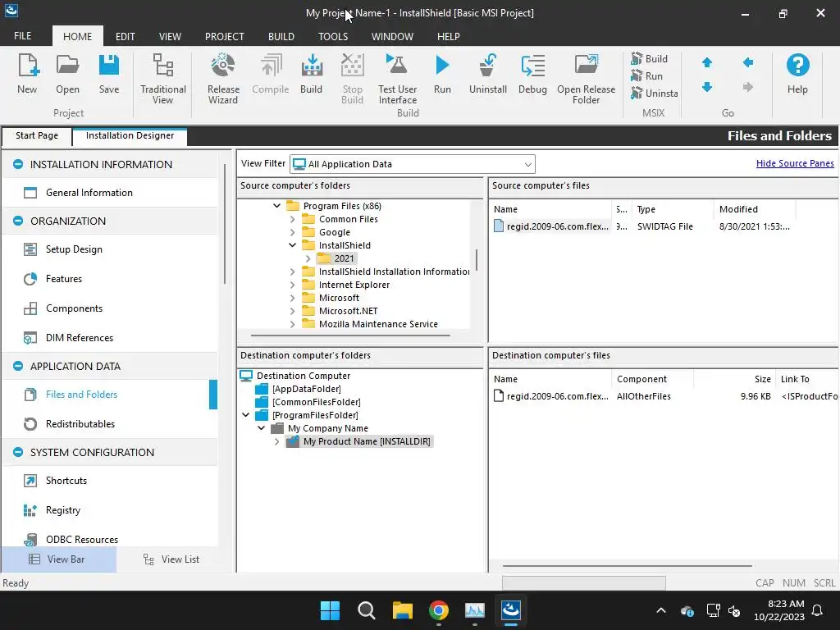Image resolution: width=840 pixels, height=630 pixels.
Task: Collapse SYSTEM CONFIGURATION section
Action: pyautogui.click(x=18, y=452)
